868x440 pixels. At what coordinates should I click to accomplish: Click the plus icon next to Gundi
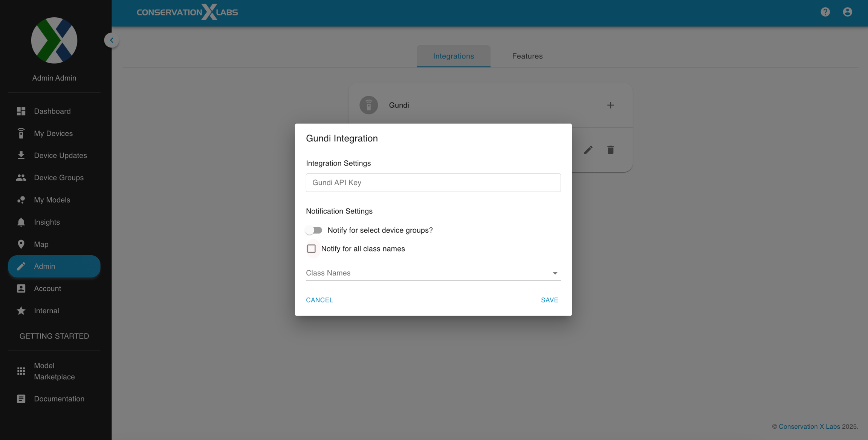point(610,105)
